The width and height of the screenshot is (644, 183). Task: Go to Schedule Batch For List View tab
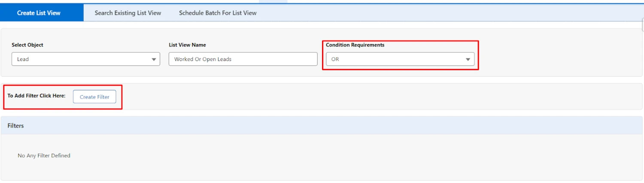[218, 13]
